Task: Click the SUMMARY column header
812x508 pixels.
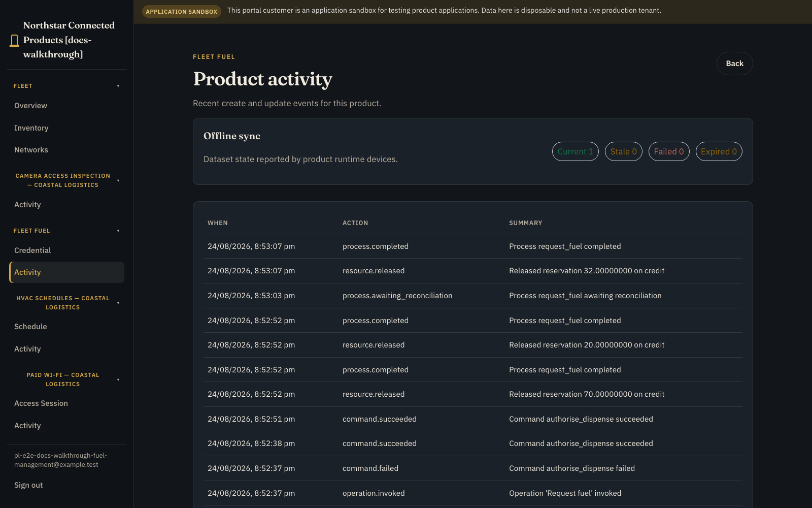Action: tap(526, 223)
